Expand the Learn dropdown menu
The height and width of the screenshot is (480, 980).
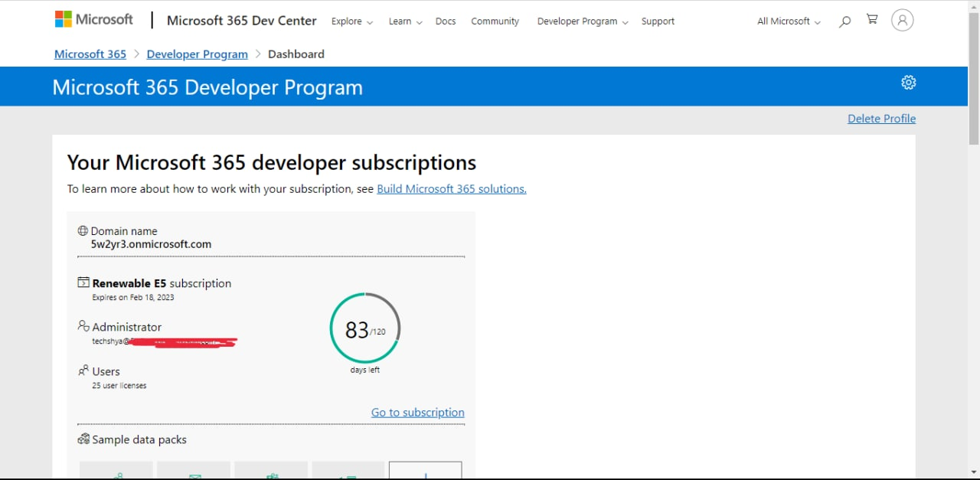coord(405,21)
